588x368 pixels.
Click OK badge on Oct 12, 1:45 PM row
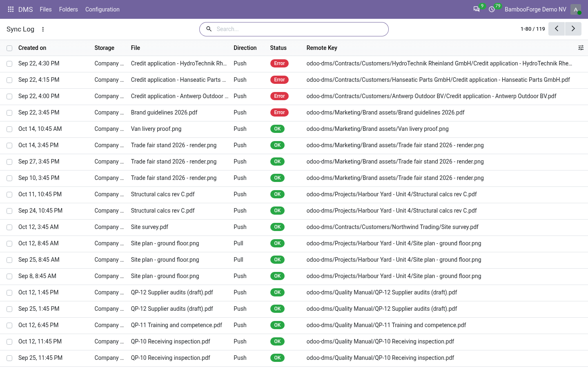pos(277,292)
